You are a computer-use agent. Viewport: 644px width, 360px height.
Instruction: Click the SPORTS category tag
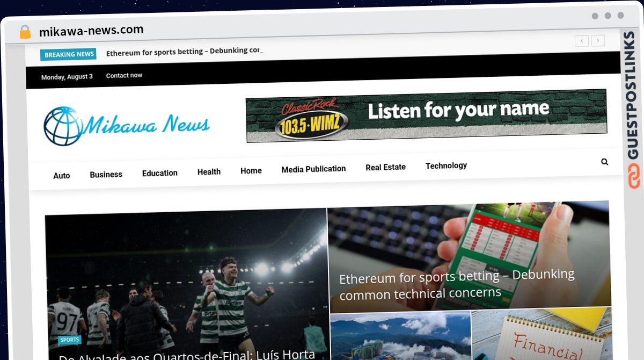click(x=70, y=340)
